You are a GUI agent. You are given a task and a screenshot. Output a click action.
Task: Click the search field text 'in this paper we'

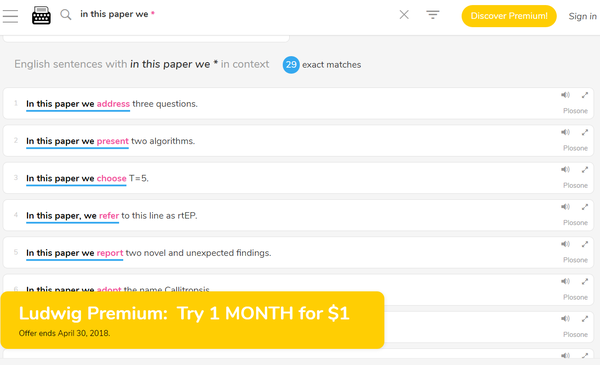click(x=114, y=14)
